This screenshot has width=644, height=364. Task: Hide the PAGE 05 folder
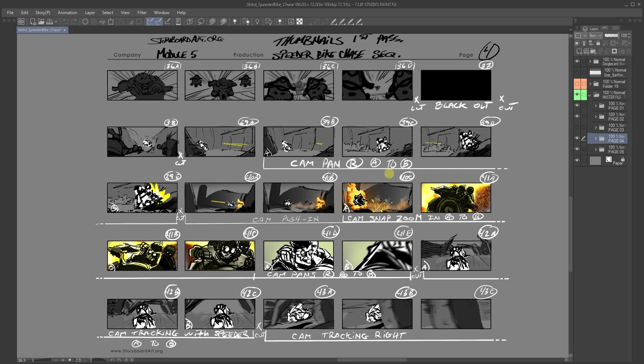(x=577, y=149)
